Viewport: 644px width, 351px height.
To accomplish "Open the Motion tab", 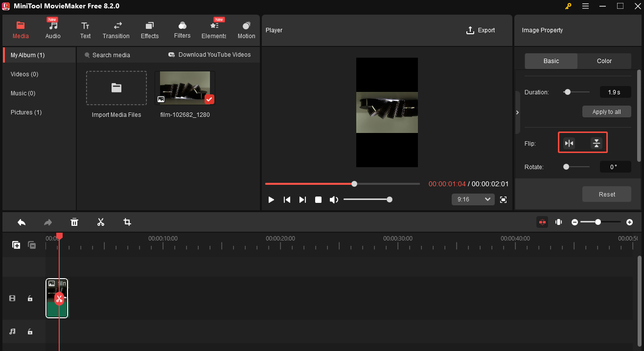I will click(x=246, y=30).
